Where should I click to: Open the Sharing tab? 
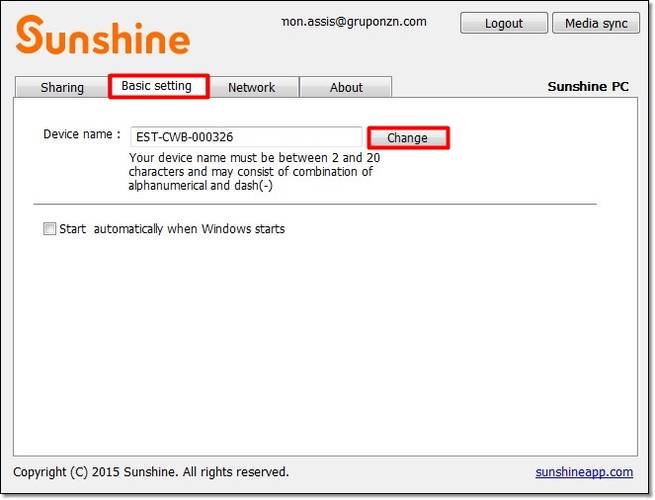coord(61,87)
